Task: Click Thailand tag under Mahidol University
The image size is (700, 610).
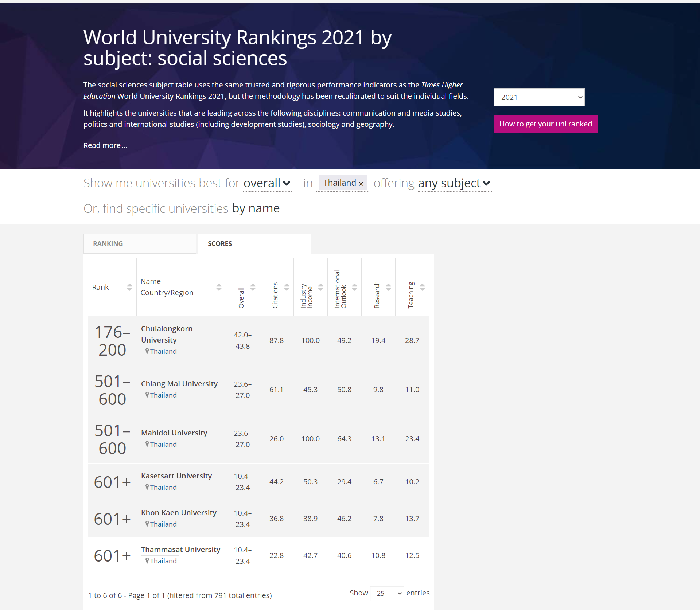Action: (x=160, y=444)
